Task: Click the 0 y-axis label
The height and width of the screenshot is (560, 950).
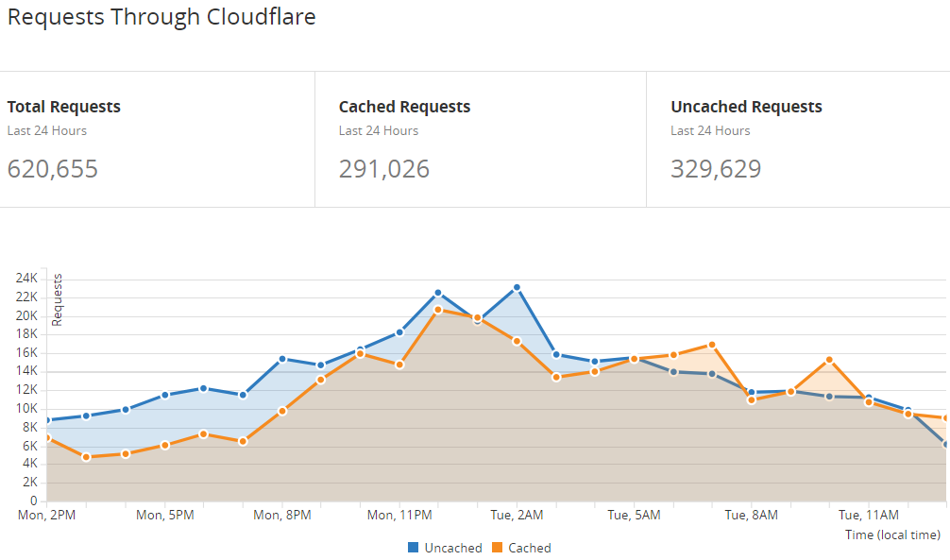Action: (x=34, y=501)
